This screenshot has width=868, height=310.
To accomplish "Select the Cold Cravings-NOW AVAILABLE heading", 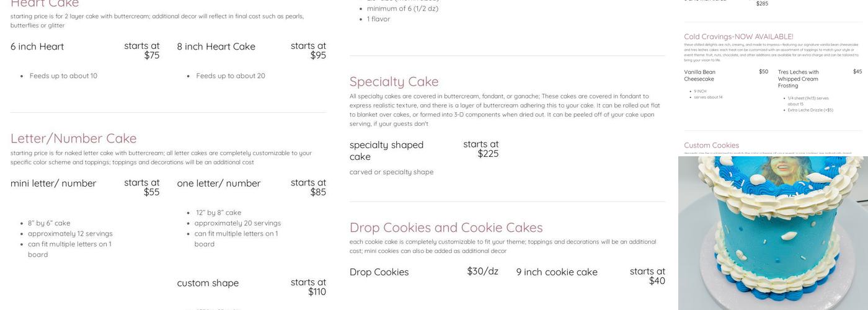I will point(738,37).
